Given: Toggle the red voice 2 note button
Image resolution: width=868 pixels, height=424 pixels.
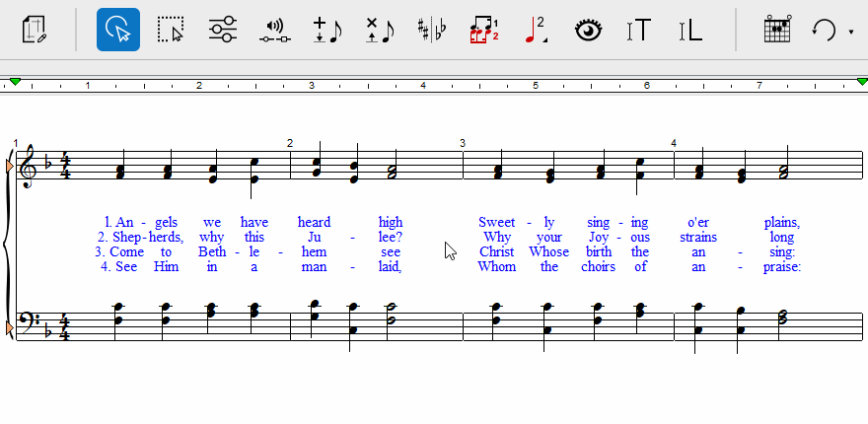Looking at the screenshot, I should 536,30.
